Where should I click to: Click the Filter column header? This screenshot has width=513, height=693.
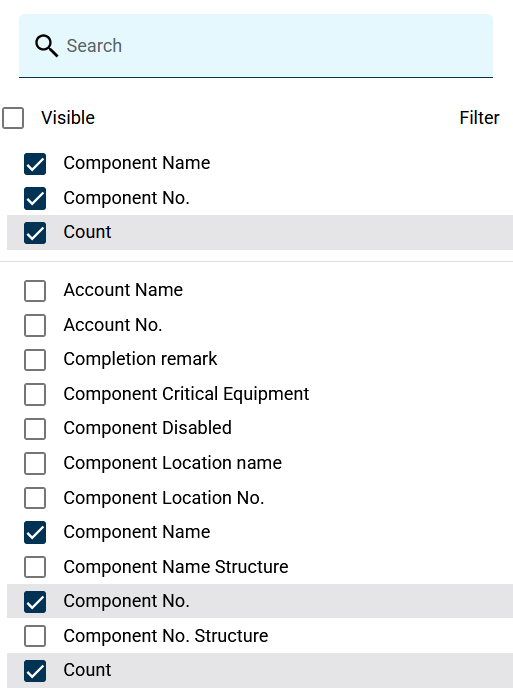[479, 118]
